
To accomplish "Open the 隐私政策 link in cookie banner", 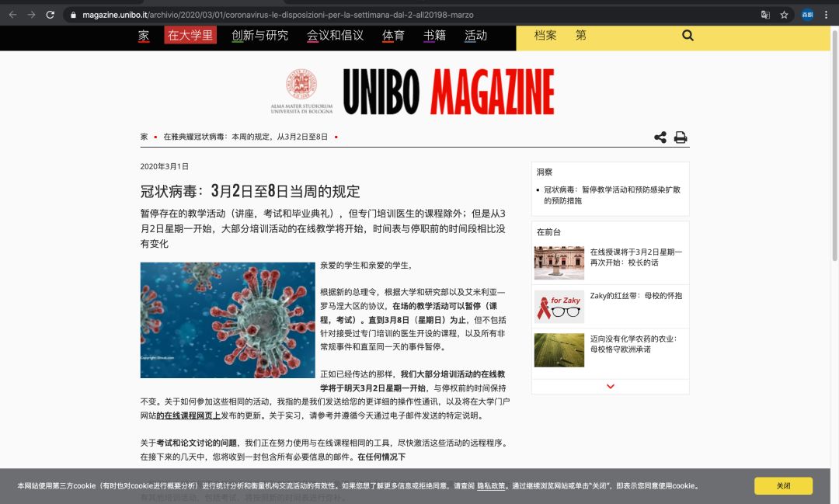I will point(491,486).
